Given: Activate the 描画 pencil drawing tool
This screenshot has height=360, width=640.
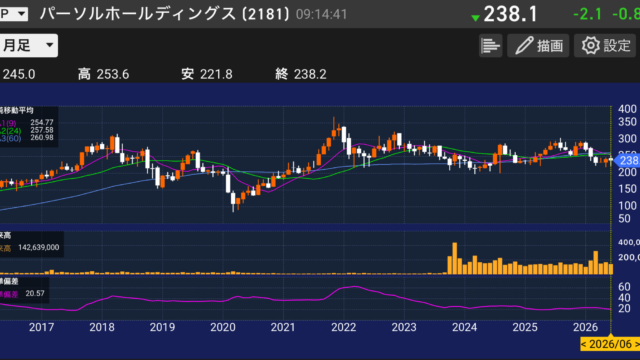Looking at the screenshot, I should point(538,45).
